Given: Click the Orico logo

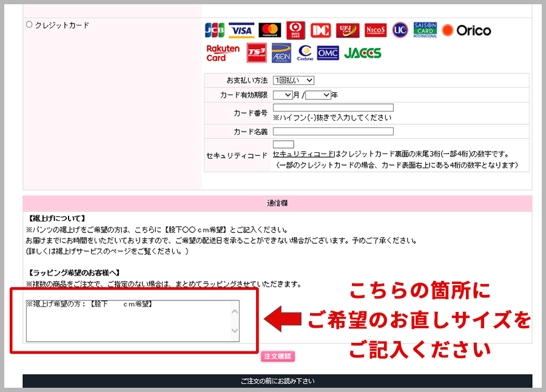Looking at the screenshot, I should click(467, 31).
